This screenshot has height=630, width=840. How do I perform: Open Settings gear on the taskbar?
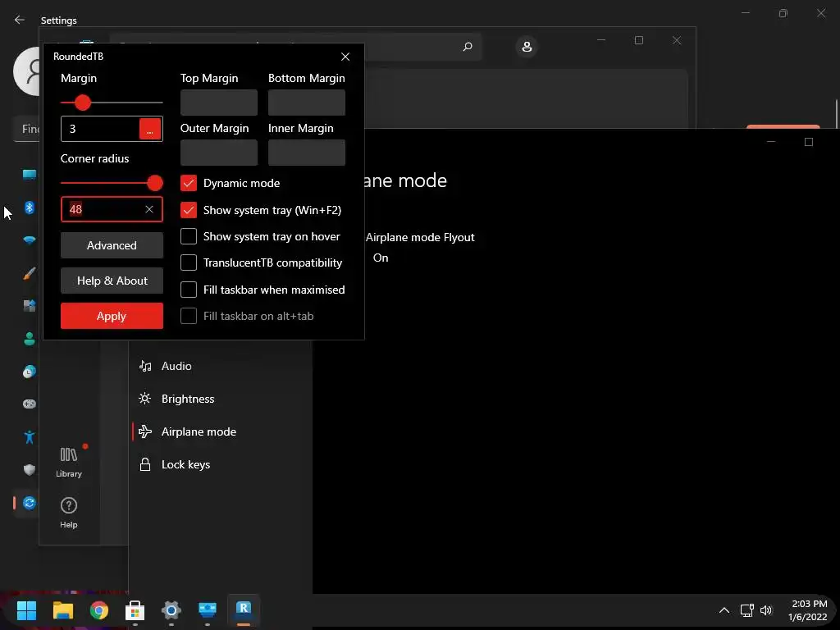(171, 609)
